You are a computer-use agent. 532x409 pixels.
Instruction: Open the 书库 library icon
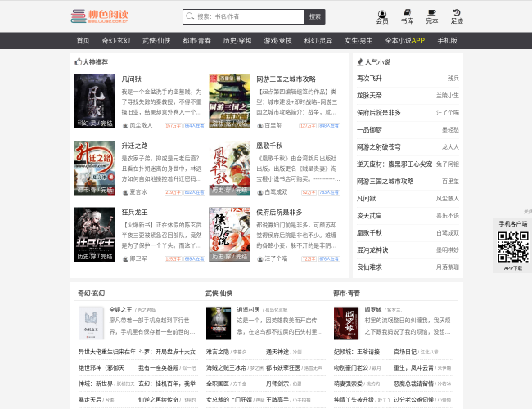(x=407, y=16)
